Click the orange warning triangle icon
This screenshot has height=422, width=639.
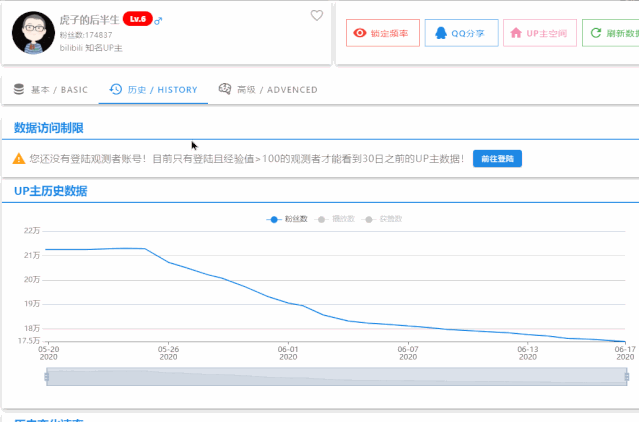coord(19,159)
